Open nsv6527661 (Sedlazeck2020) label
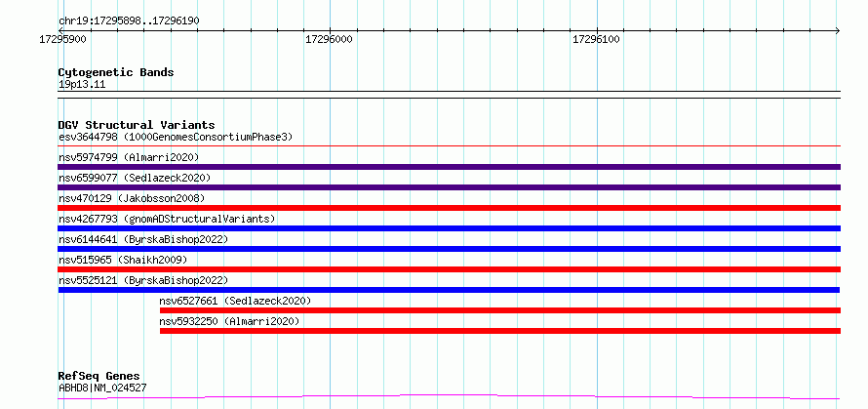 point(236,301)
